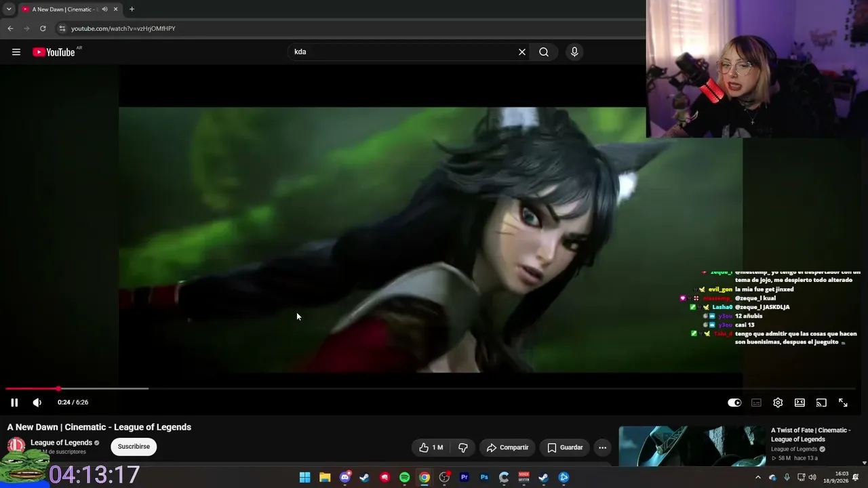Seek on the red video progress bar
Image resolution: width=868 pixels, height=488 pixels.
tap(33, 388)
